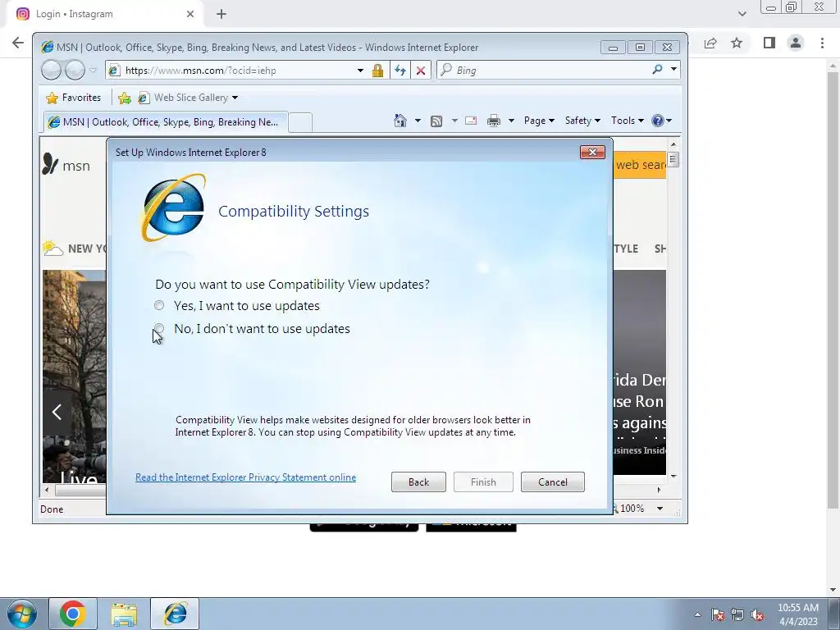Click the IE Help question mark icon
Screen dimensions: 840x630
click(658, 121)
